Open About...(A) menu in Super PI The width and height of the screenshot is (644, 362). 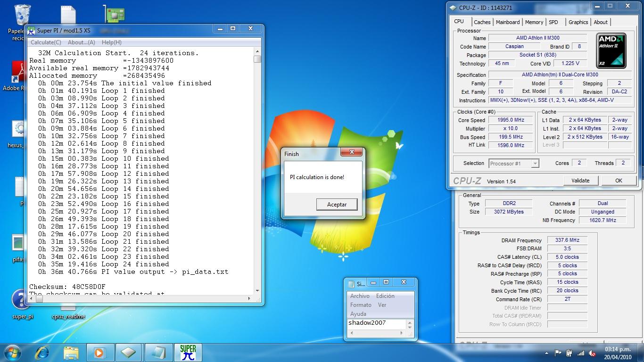(x=82, y=42)
